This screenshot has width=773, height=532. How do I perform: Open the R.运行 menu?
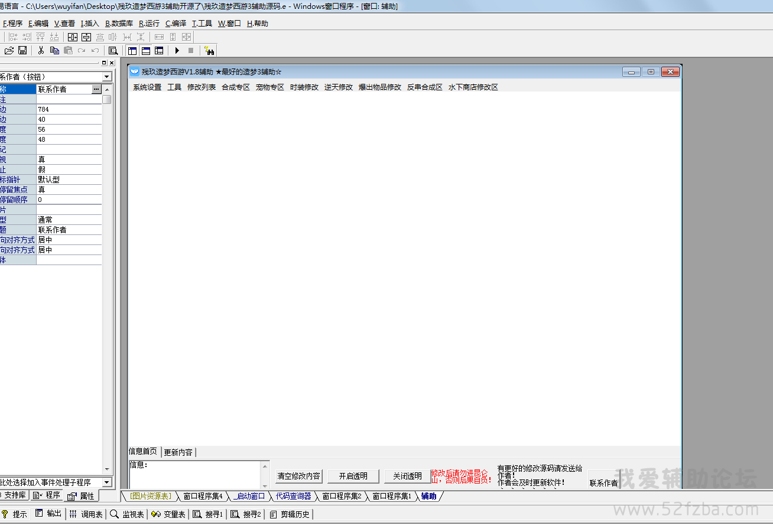[x=149, y=24]
